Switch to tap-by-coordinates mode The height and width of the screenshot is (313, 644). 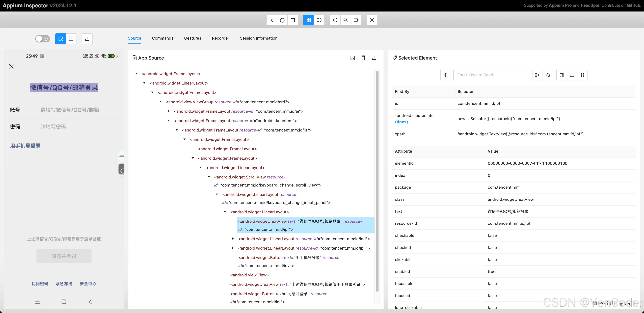pos(71,39)
